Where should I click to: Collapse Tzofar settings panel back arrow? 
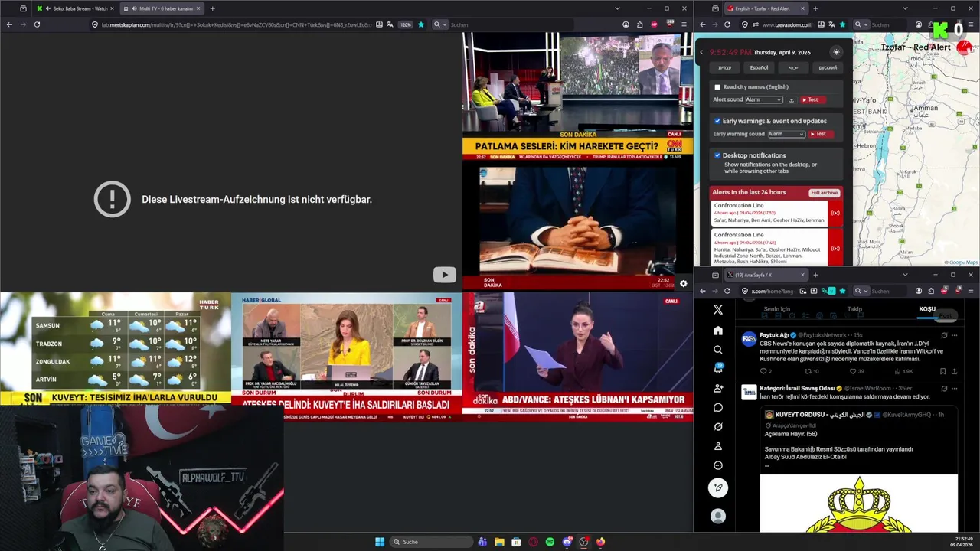701,52
